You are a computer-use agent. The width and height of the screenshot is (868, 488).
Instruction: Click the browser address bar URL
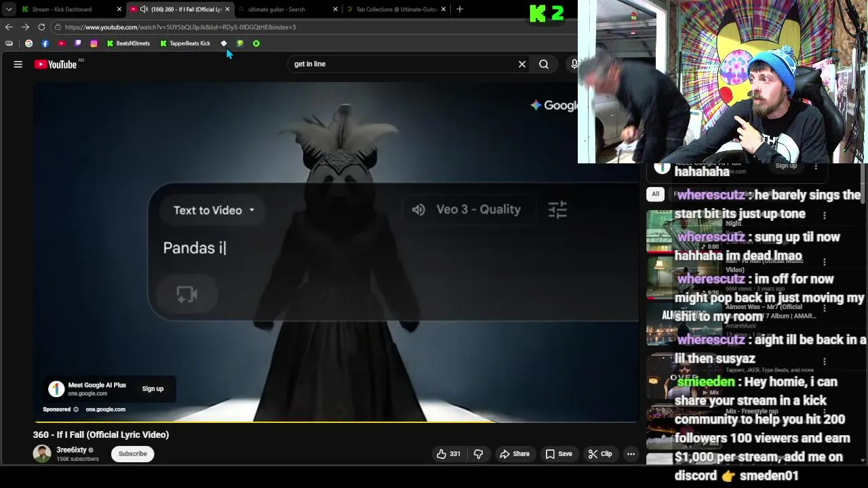point(180,27)
